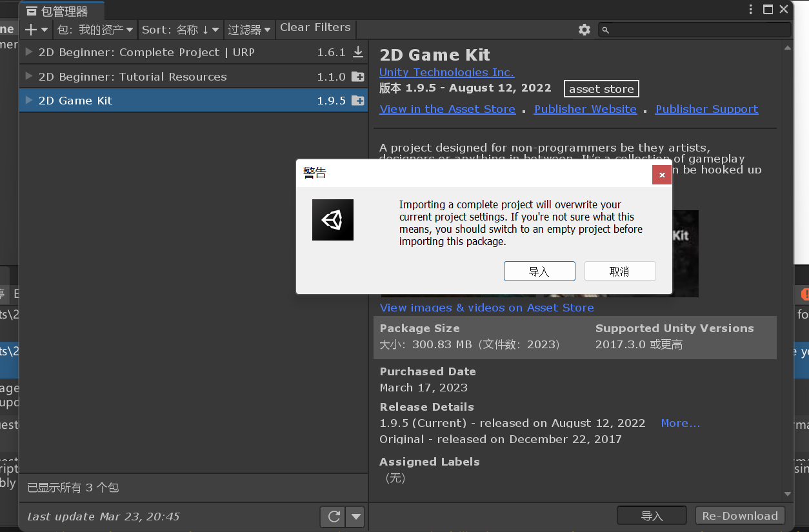Expand 2D Beginner: Tutorial Resources row

click(29, 76)
